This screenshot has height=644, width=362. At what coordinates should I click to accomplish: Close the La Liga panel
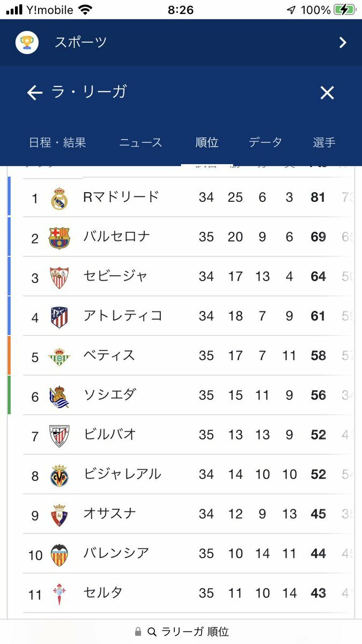(x=327, y=93)
